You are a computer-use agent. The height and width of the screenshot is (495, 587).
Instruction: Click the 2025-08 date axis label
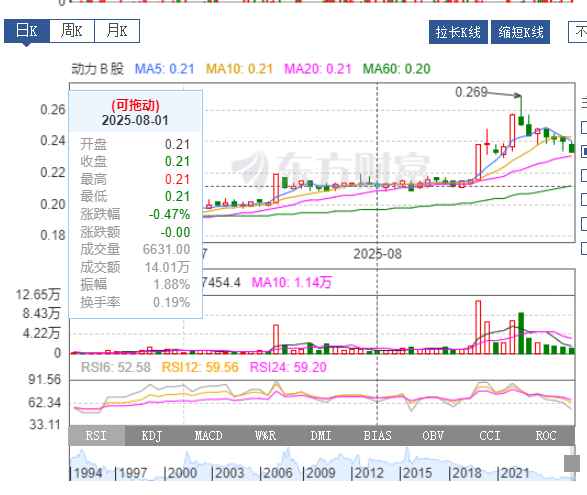click(377, 254)
